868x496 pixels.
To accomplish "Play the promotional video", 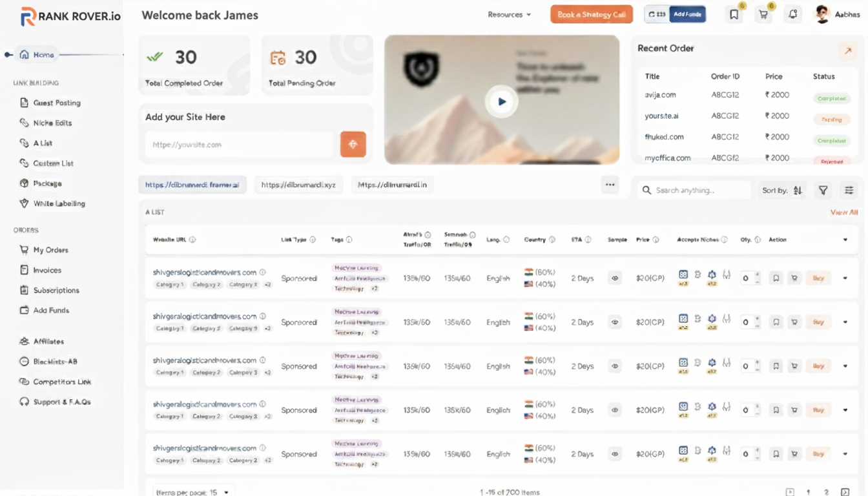I will (x=501, y=101).
